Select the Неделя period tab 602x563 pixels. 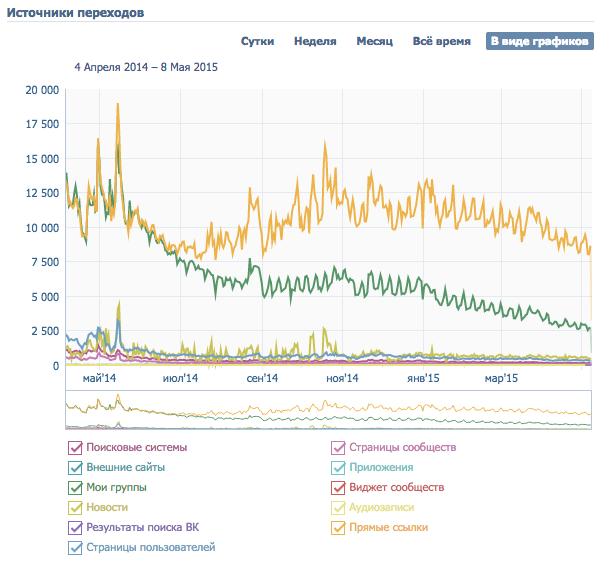pyautogui.click(x=314, y=41)
